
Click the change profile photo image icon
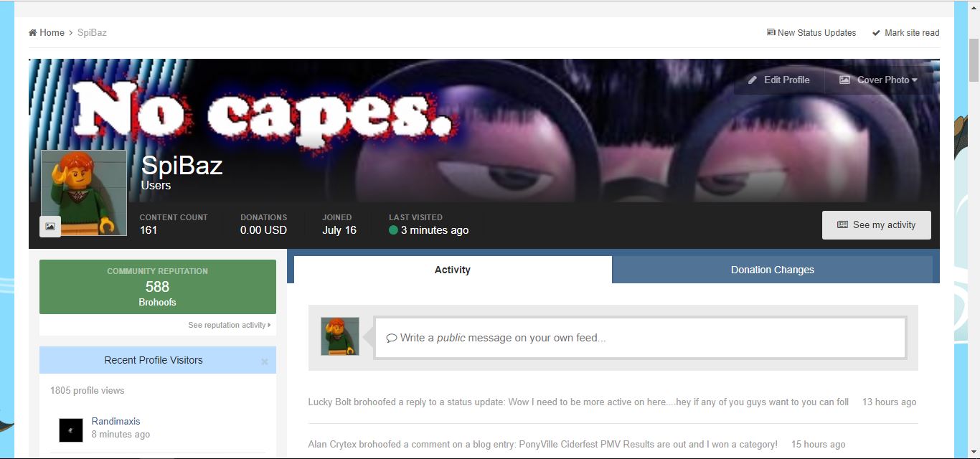point(50,227)
